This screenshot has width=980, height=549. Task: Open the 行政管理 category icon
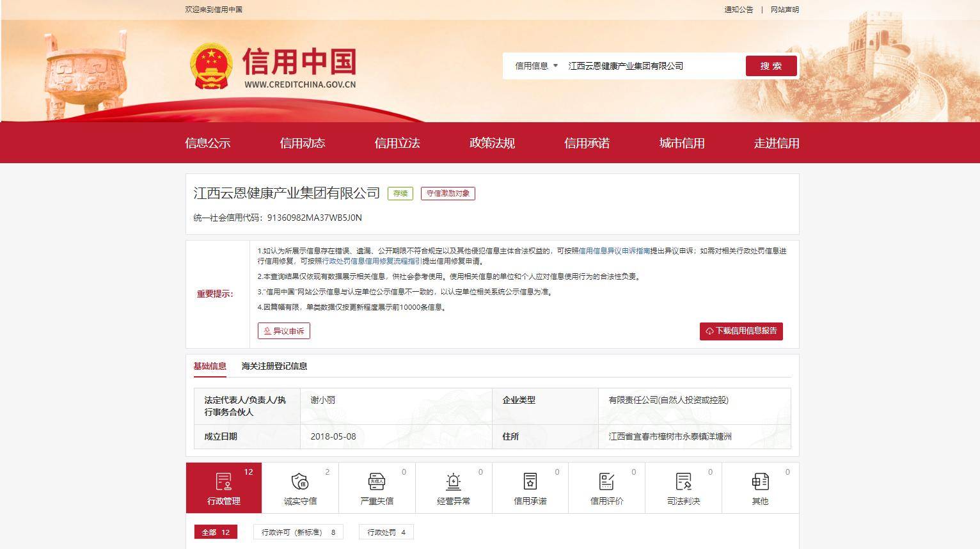(x=223, y=481)
